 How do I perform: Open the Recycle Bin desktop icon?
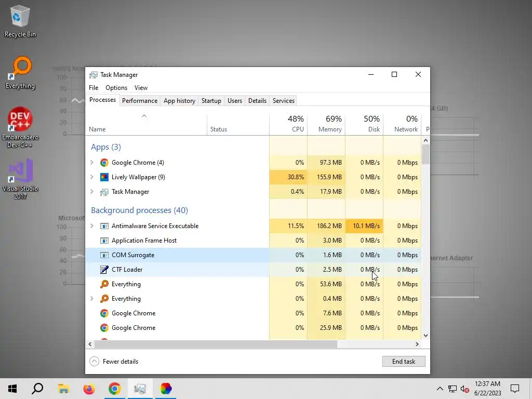[20, 21]
